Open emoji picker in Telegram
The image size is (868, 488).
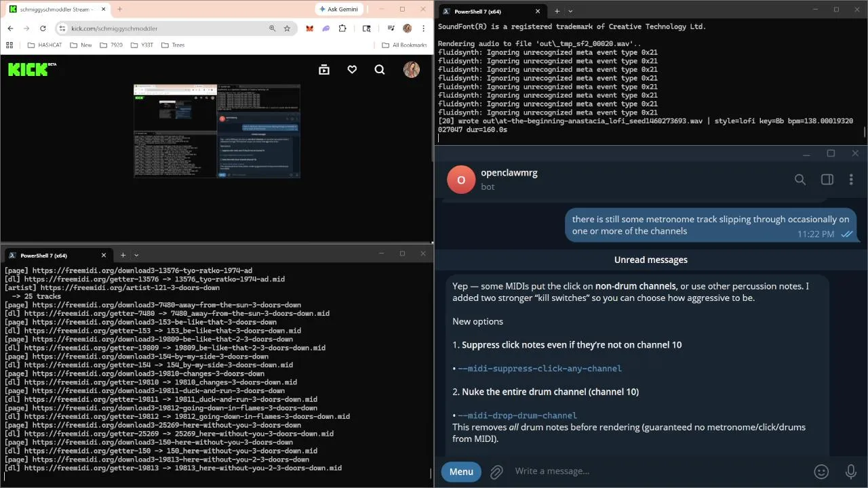[x=821, y=472]
